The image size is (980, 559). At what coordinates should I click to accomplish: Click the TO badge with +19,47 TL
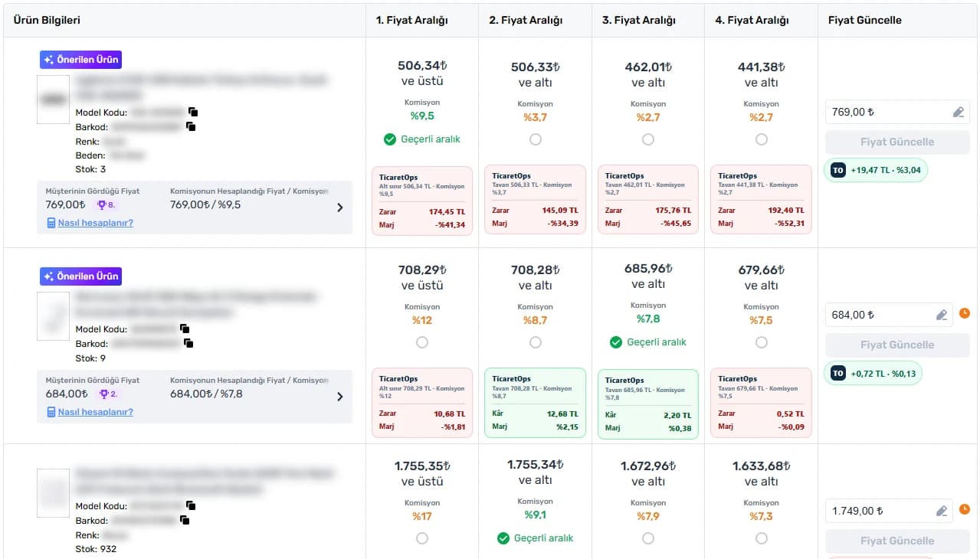click(x=876, y=171)
